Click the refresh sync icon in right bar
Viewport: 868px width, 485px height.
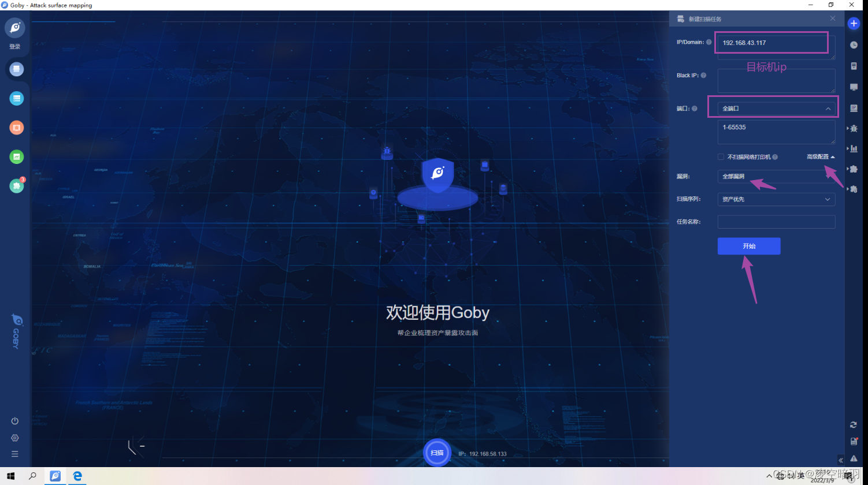854,424
